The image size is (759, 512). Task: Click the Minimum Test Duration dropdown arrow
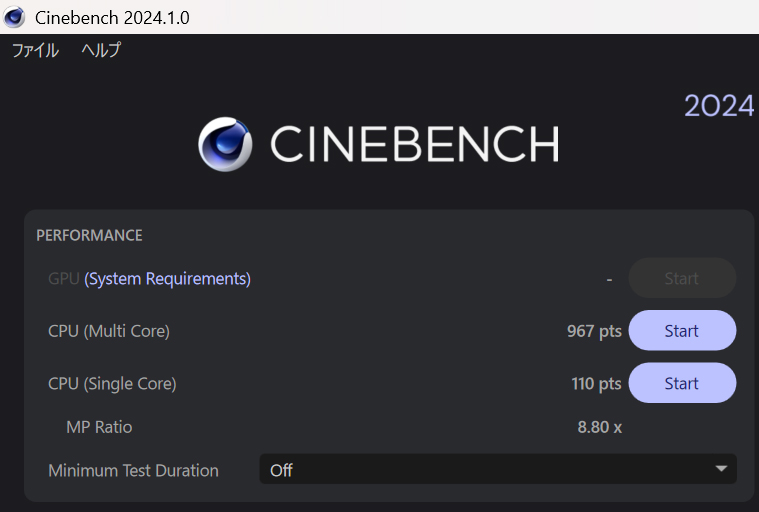click(x=721, y=468)
